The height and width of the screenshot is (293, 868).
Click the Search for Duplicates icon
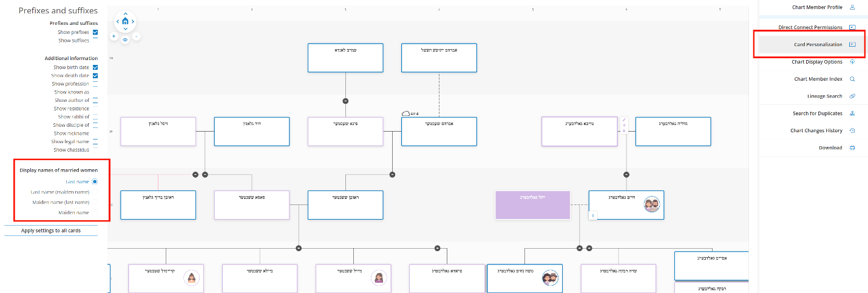pos(852,113)
